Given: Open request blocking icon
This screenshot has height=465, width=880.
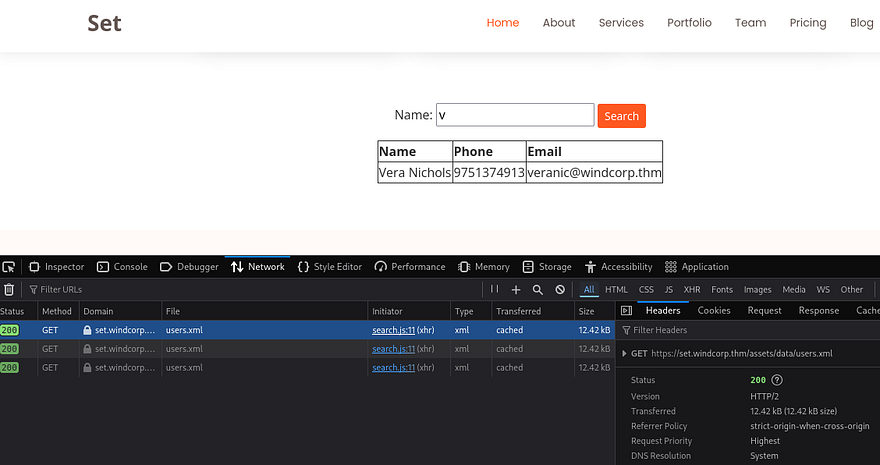Looking at the screenshot, I should 560,290.
